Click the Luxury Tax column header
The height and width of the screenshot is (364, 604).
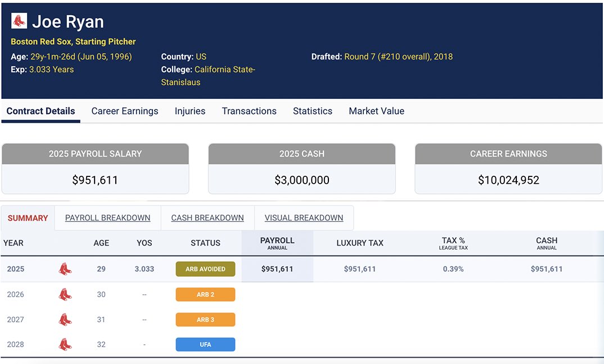[x=360, y=243]
